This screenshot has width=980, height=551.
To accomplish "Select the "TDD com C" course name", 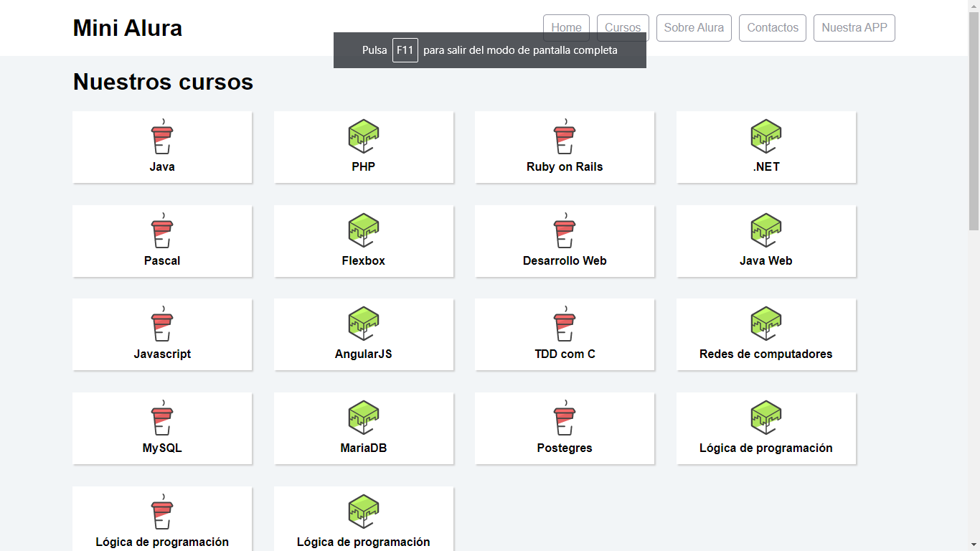I will click(565, 354).
